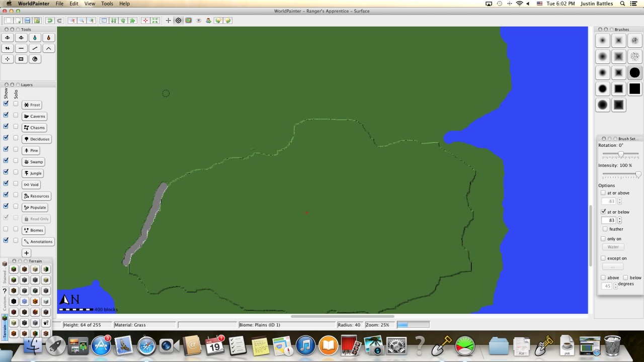Adjust 'at or below' value stepper
The height and width of the screenshot is (362, 644).
click(619, 220)
